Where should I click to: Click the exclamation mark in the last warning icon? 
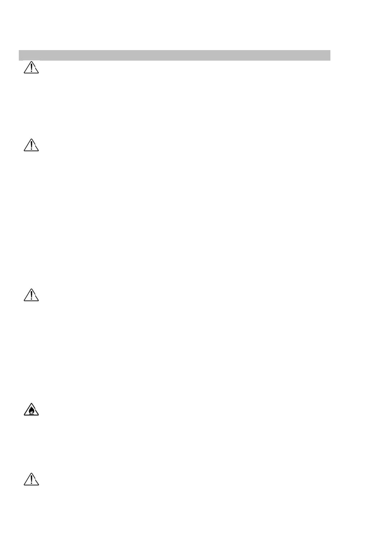coord(31,480)
